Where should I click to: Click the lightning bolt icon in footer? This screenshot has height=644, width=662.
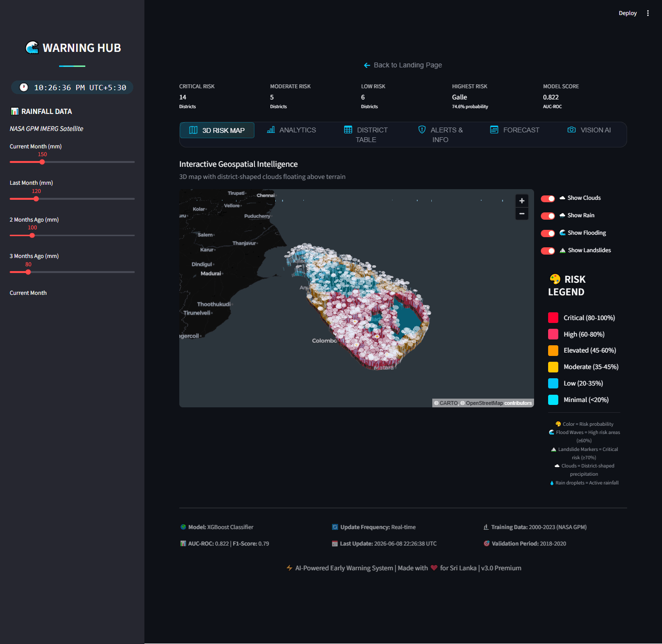point(289,568)
